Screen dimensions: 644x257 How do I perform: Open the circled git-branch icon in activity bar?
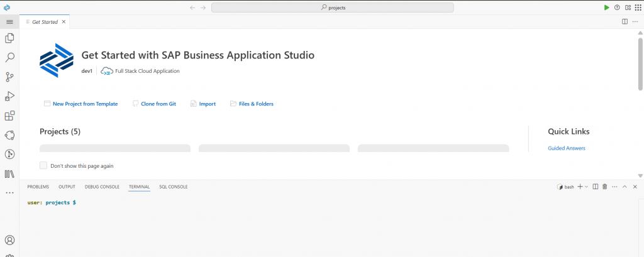pos(9,155)
